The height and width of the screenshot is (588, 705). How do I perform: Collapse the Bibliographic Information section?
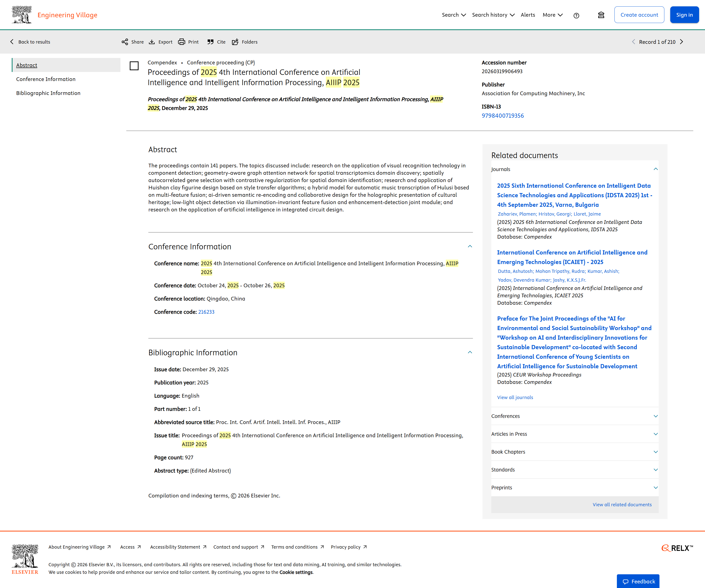(470, 352)
